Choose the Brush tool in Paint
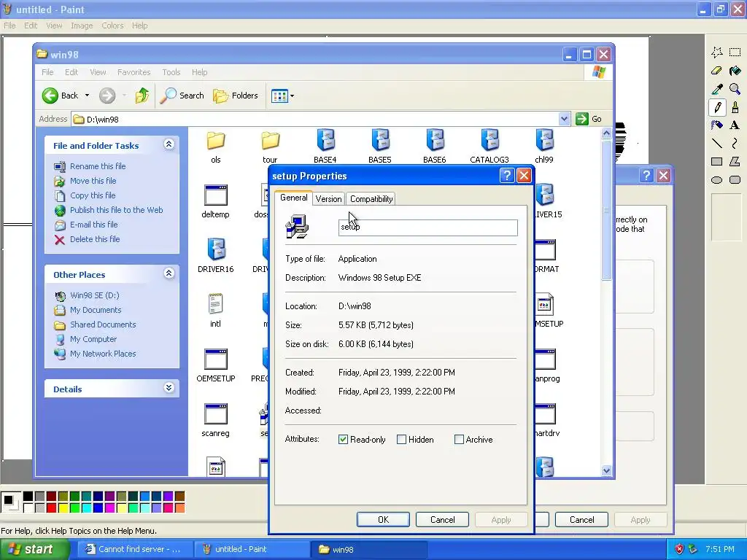Image resolution: width=747 pixels, height=560 pixels. [735, 107]
